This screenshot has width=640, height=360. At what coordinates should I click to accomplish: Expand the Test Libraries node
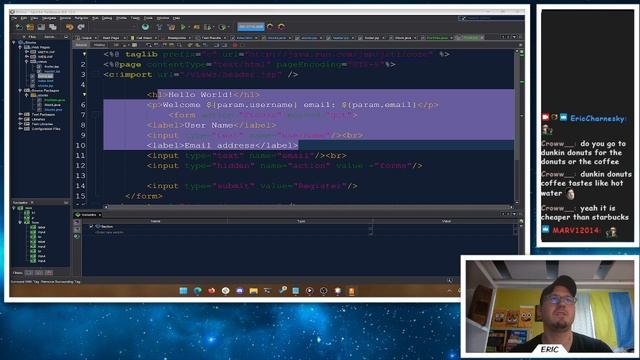(x=20, y=124)
